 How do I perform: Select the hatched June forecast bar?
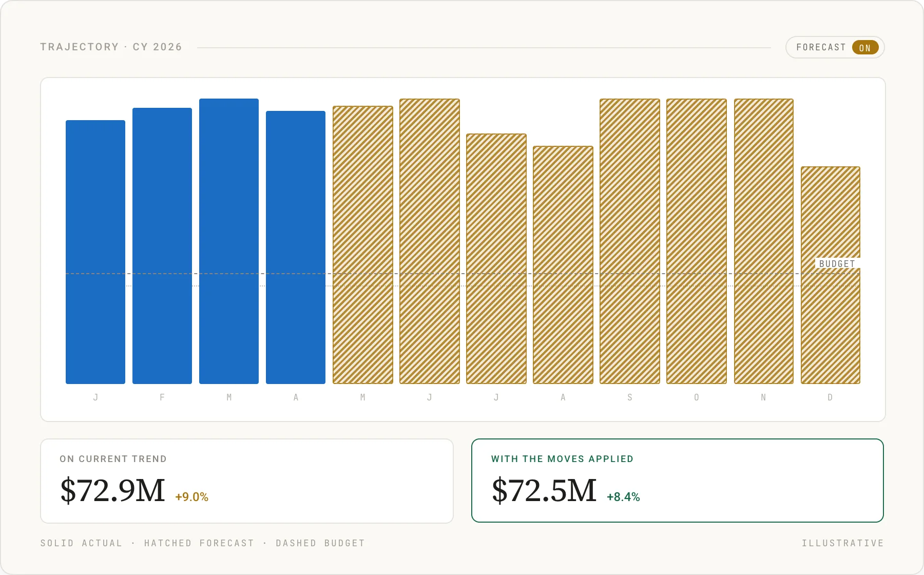(430, 241)
